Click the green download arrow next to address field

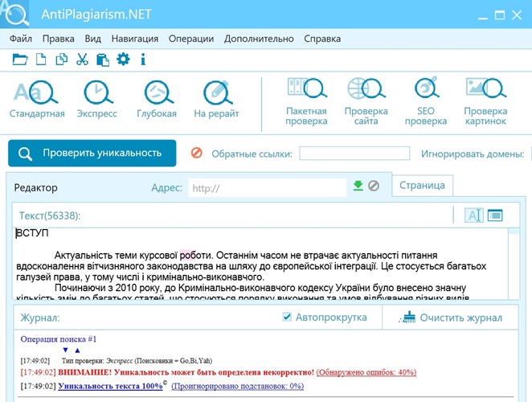358,186
